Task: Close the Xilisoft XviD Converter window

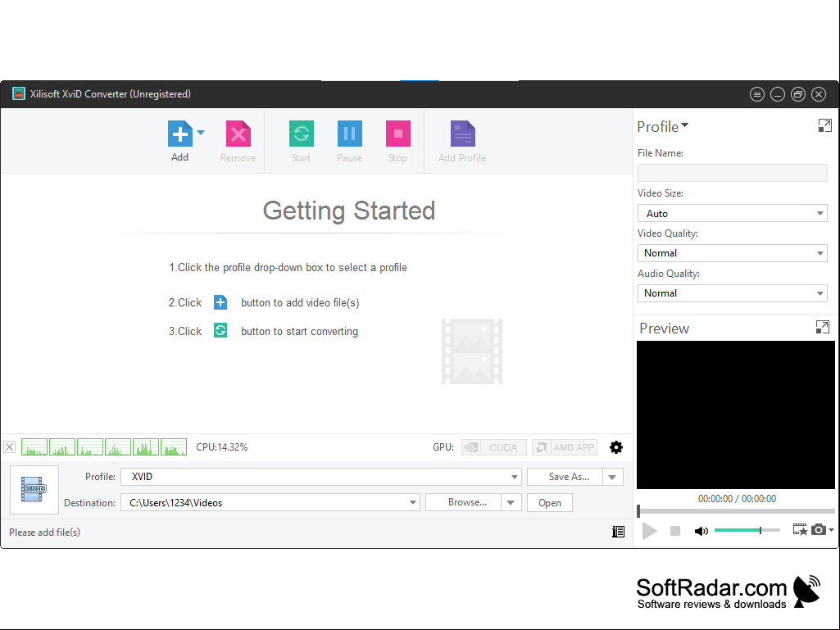Action: (819, 95)
